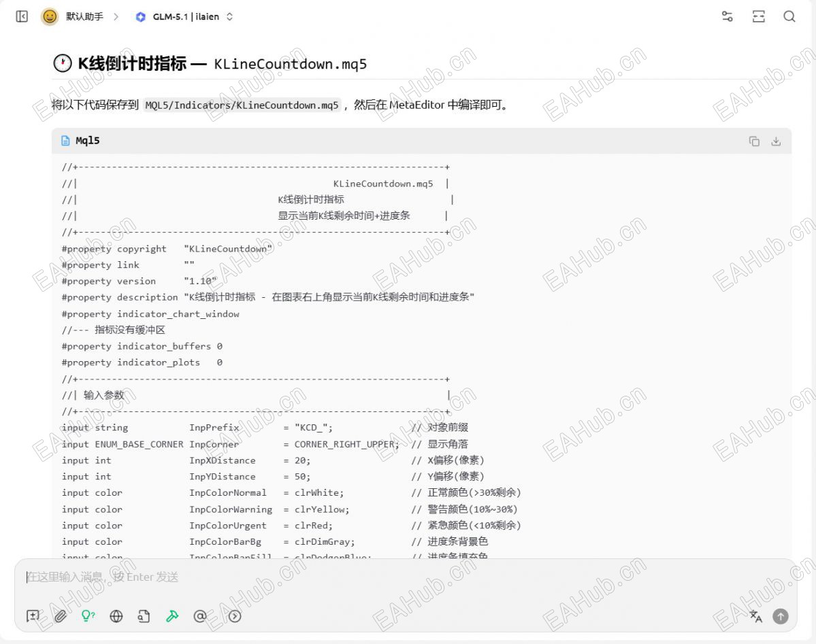
Task: Click the InpColorUrgent parameter name
Action: tap(228, 526)
